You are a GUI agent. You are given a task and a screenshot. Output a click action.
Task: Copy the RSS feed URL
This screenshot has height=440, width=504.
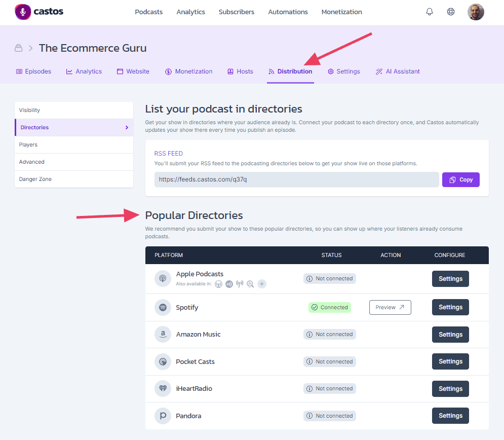(461, 180)
